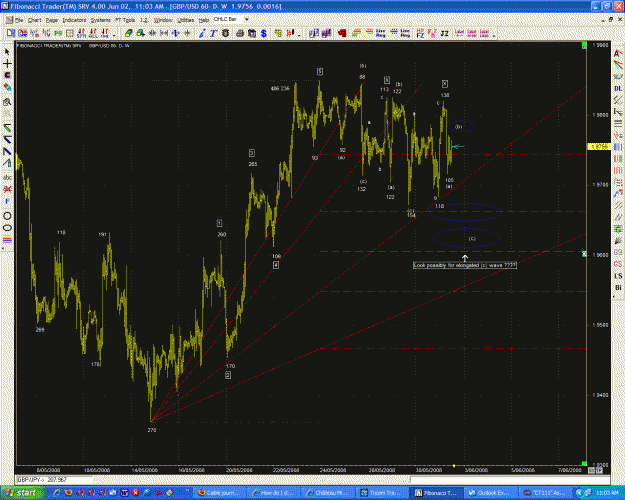625x500 pixels.
Task: Switch to 'How do I d...' taskbar button
Action: pyautogui.click(x=273, y=493)
